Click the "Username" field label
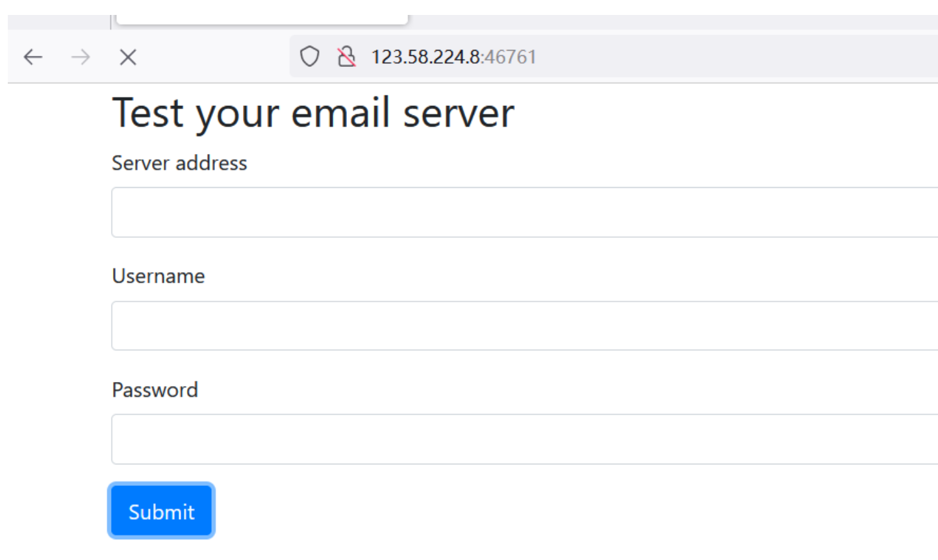This screenshot has height=560, width=938. point(158,276)
